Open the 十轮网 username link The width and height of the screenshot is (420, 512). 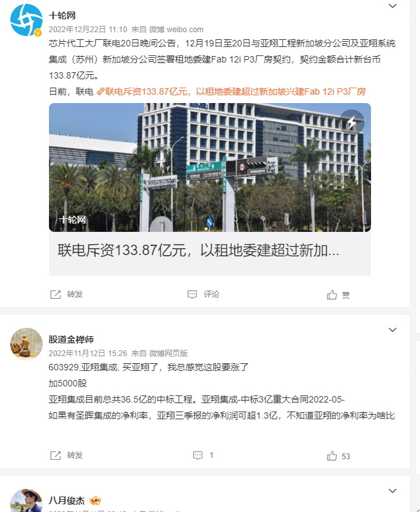click(x=62, y=15)
